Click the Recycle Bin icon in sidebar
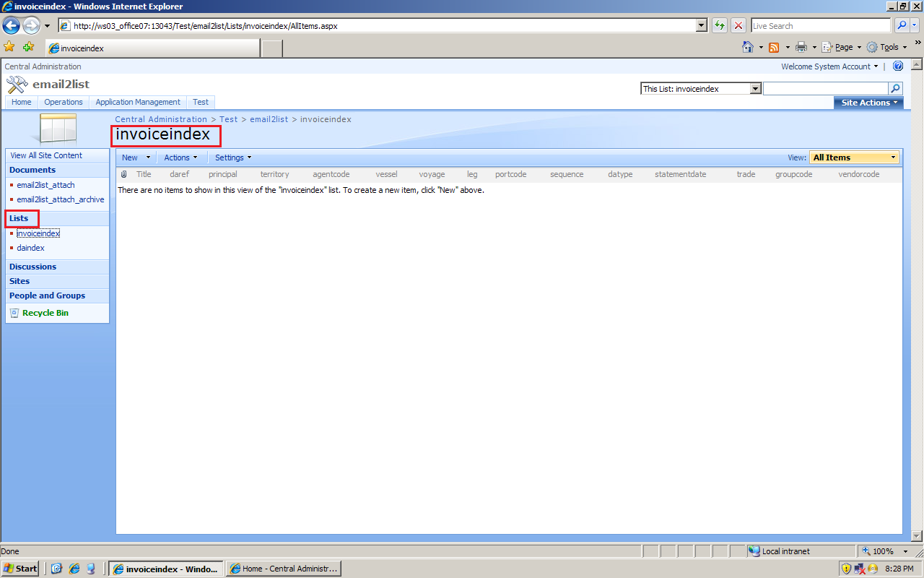 tap(14, 313)
